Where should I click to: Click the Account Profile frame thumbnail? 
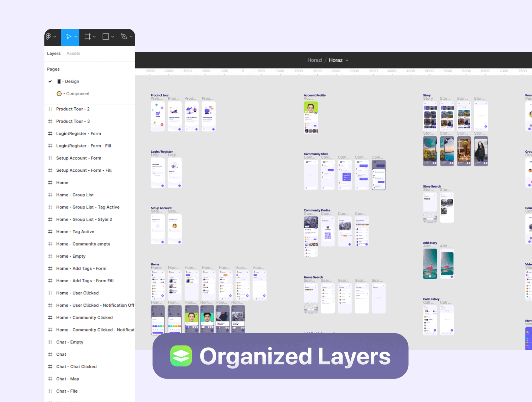pyautogui.click(x=311, y=117)
